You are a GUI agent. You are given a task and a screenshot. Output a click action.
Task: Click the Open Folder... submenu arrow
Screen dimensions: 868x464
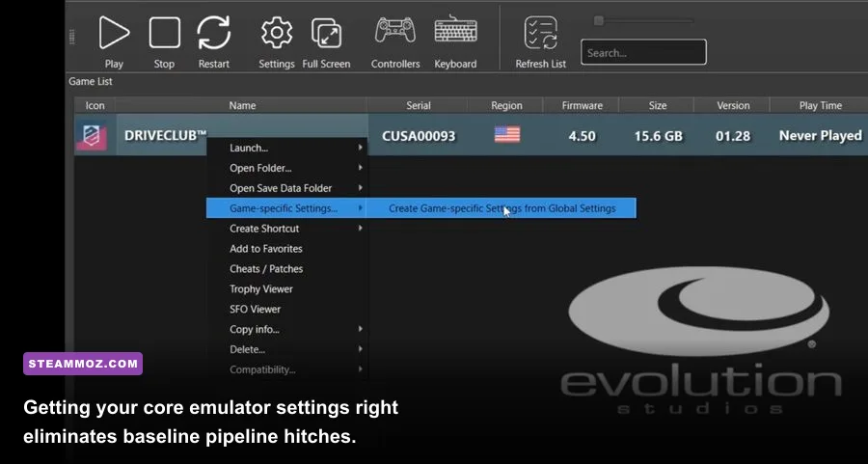tap(361, 167)
